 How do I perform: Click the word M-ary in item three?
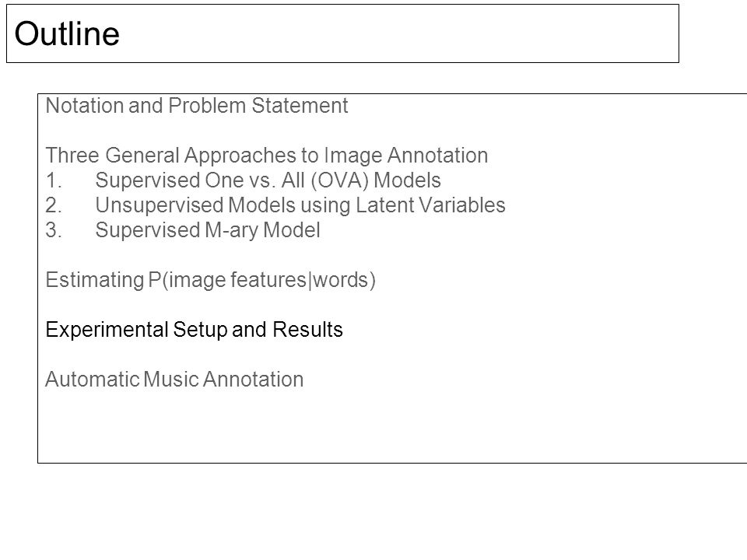(x=231, y=230)
